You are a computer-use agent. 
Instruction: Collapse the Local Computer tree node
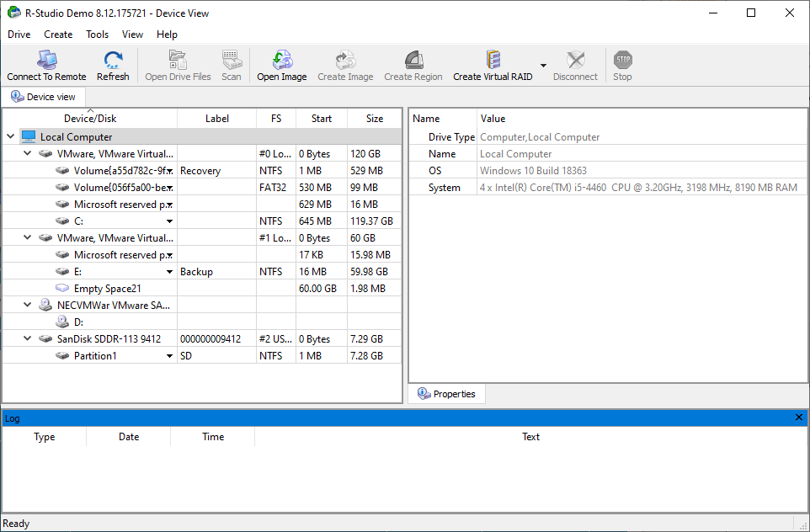[10, 137]
